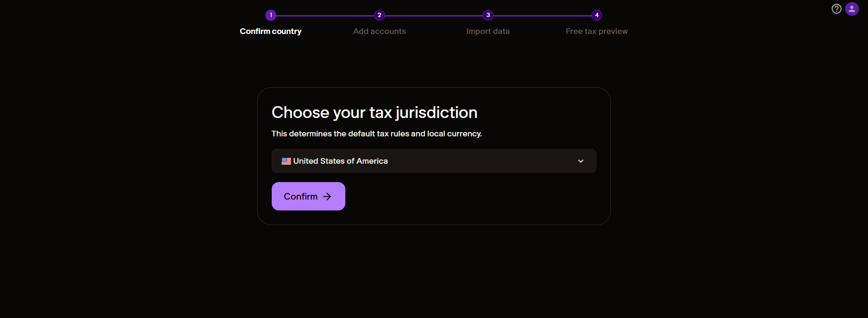Click the progress bar between steps 2 and 3
The height and width of the screenshot is (318, 868).
434,15
